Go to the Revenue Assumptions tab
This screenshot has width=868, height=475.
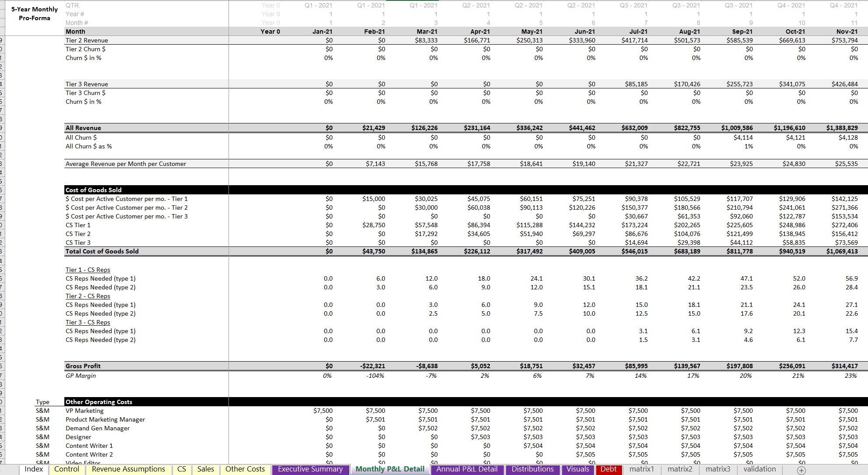click(128, 469)
